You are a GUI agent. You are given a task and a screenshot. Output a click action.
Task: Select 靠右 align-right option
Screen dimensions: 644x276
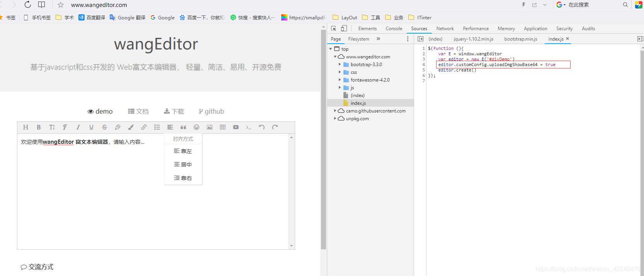pyautogui.click(x=183, y=178)
